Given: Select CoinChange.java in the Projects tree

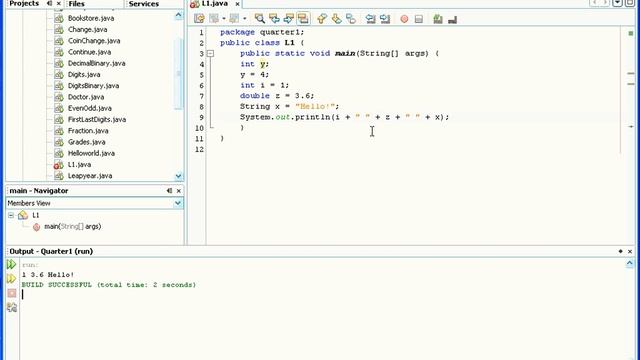Looking at the screenshot, I should point(94,41).
